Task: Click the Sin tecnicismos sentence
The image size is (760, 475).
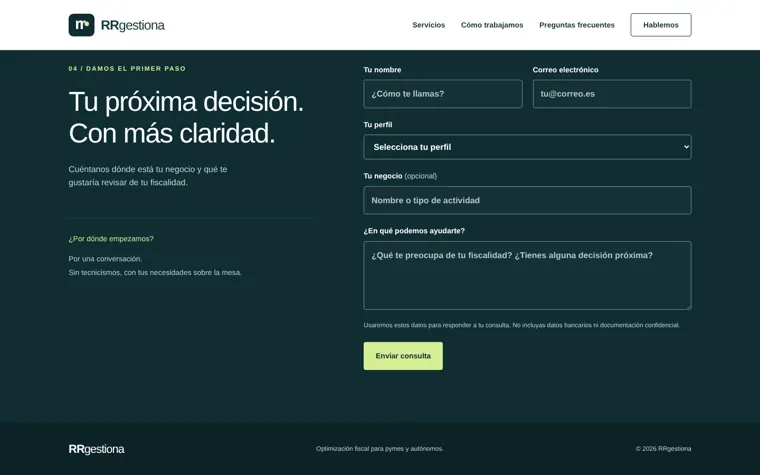Action: coord(155,272)
